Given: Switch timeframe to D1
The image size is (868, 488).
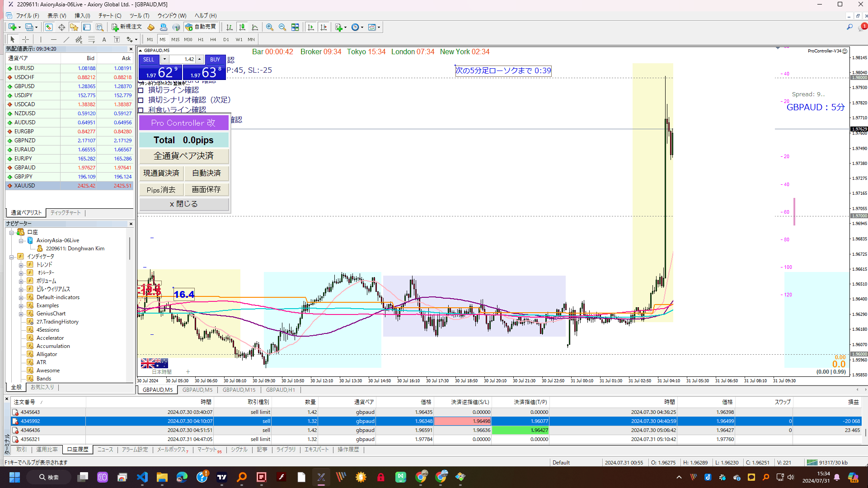Looking at the screenshot, I should pyautogui.click(x=226, y=39).
